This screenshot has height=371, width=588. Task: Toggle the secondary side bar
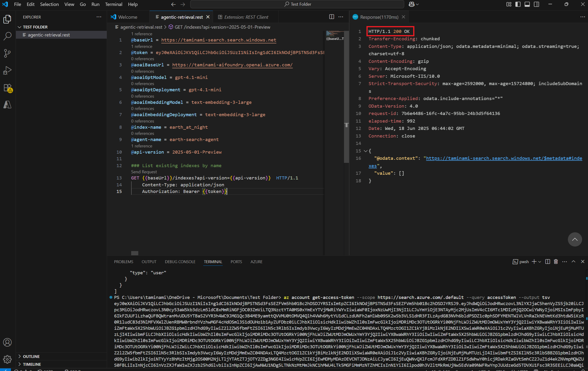(537, 4)
